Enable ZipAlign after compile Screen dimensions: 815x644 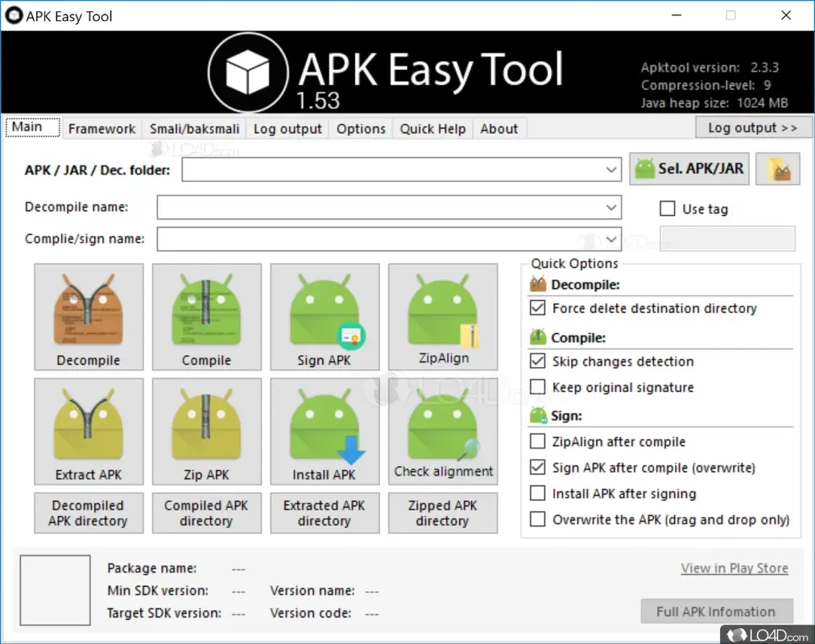[x=537, y=441]
